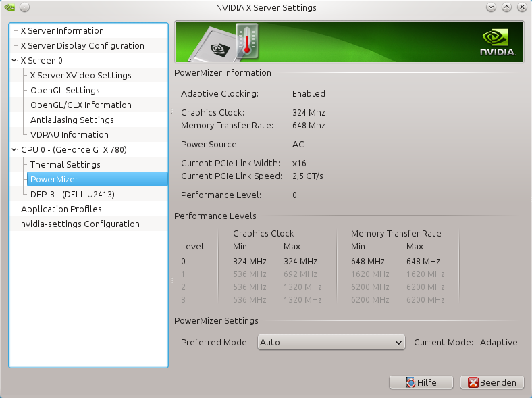This screenshot has height=398, width=532.
Task: Click the PowerMizer Settings heading
Action: tap(216, 321)
